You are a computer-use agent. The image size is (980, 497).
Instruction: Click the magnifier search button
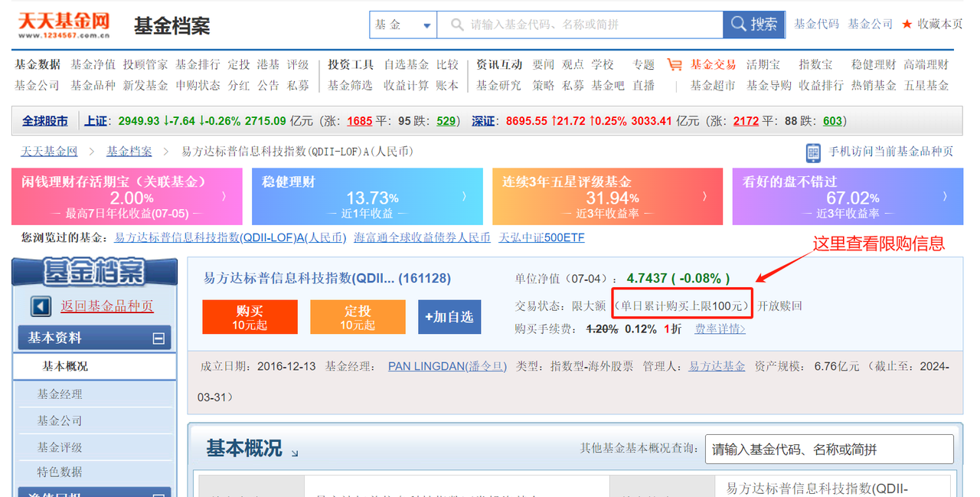pyautogui.click(x=754, y=25)
